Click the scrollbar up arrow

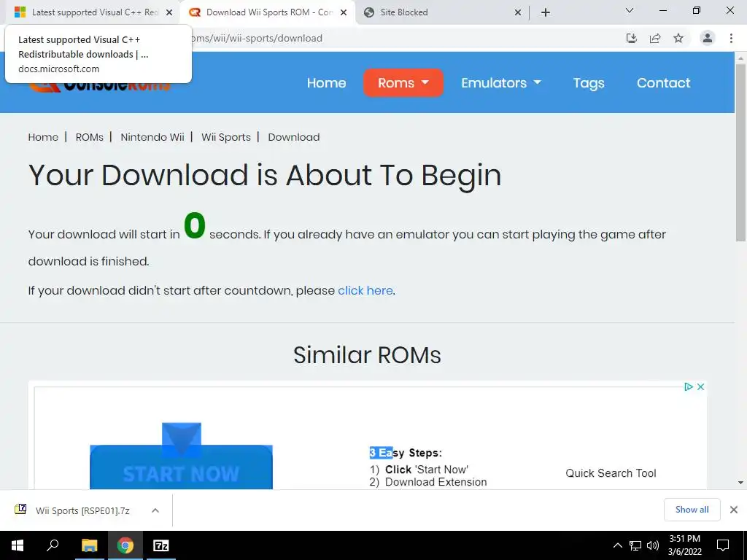[740, 58]
